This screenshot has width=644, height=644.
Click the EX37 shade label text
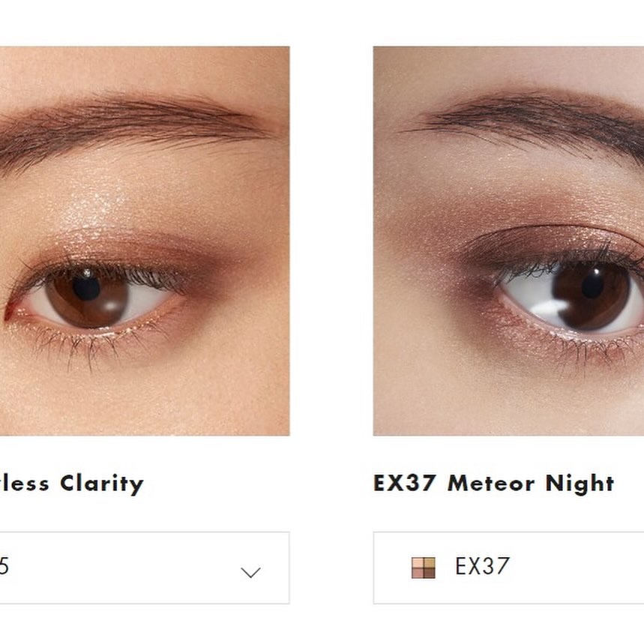[481, 568]
